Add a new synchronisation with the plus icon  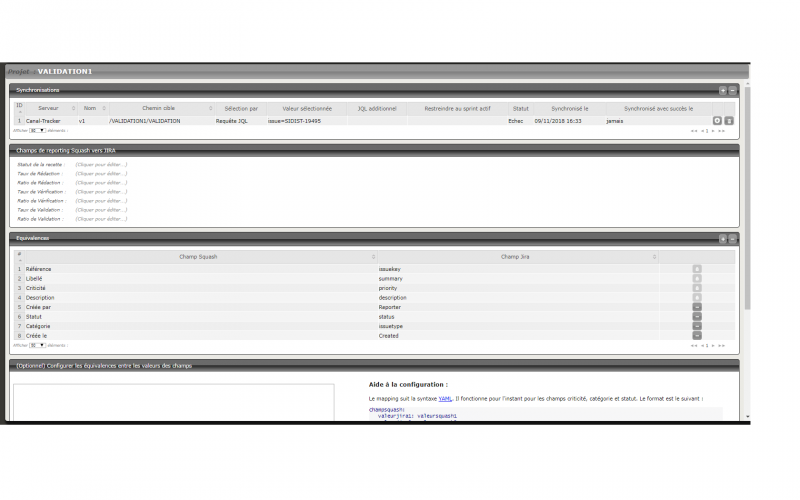pyautogui.click(x=722, y=90)
